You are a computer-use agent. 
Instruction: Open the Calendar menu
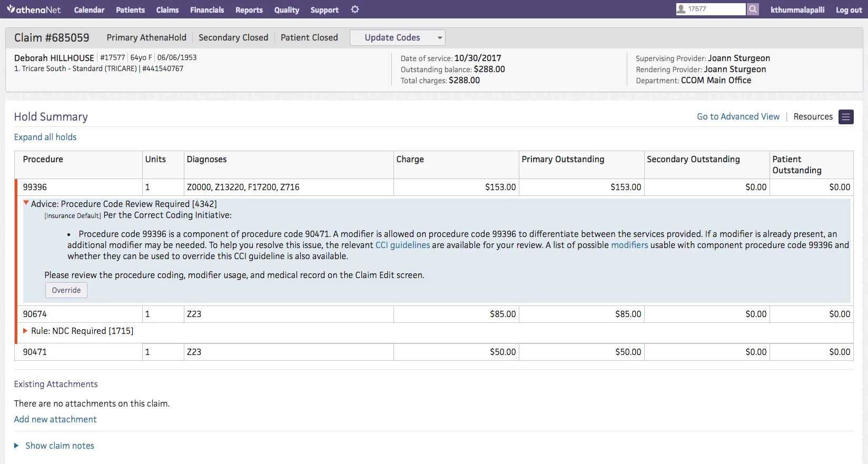click(89, 9)
